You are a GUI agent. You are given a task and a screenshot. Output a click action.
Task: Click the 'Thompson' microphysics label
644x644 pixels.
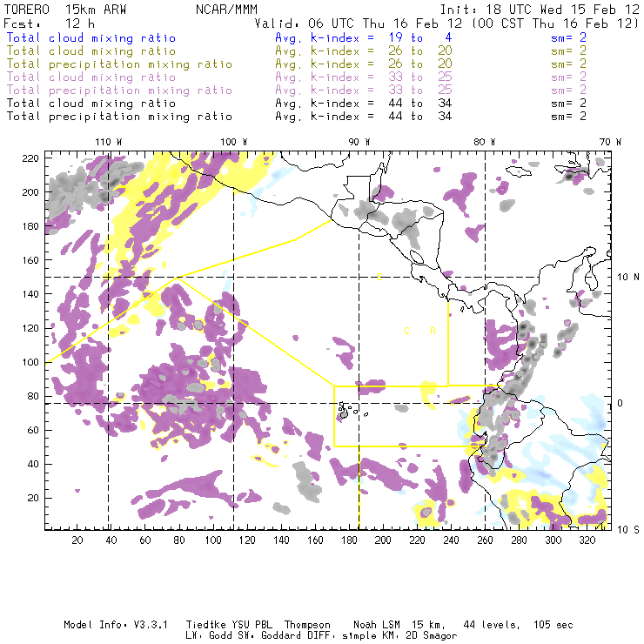307,625
